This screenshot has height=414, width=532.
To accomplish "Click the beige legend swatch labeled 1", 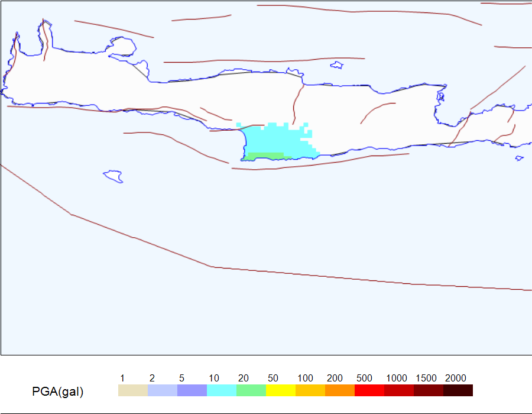I will [x=133, y=390].
